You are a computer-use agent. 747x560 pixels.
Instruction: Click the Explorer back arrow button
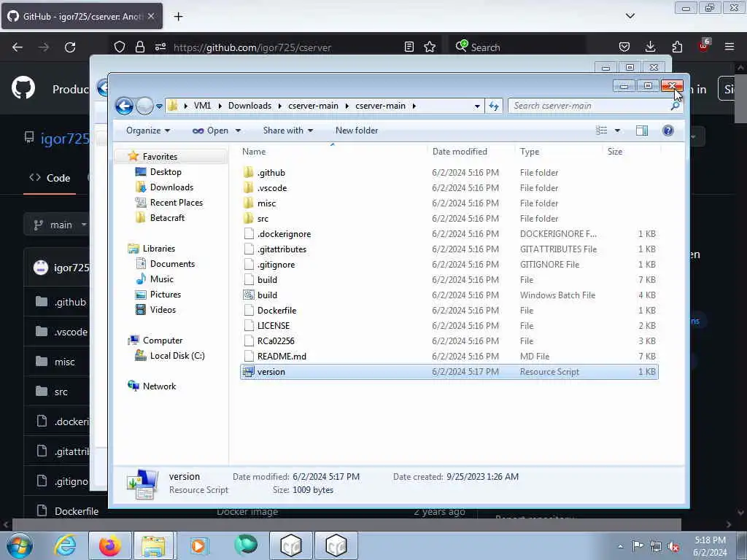tap(124, 106)
